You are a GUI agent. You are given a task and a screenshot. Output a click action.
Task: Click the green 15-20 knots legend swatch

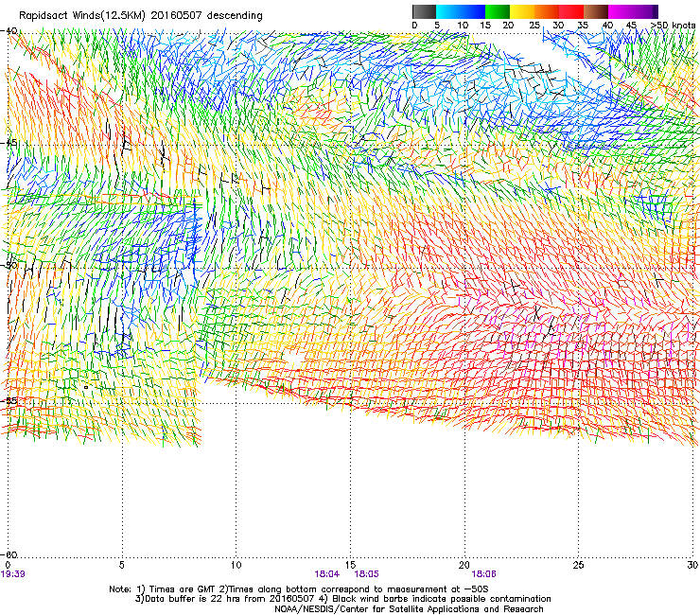pos(498,11)
